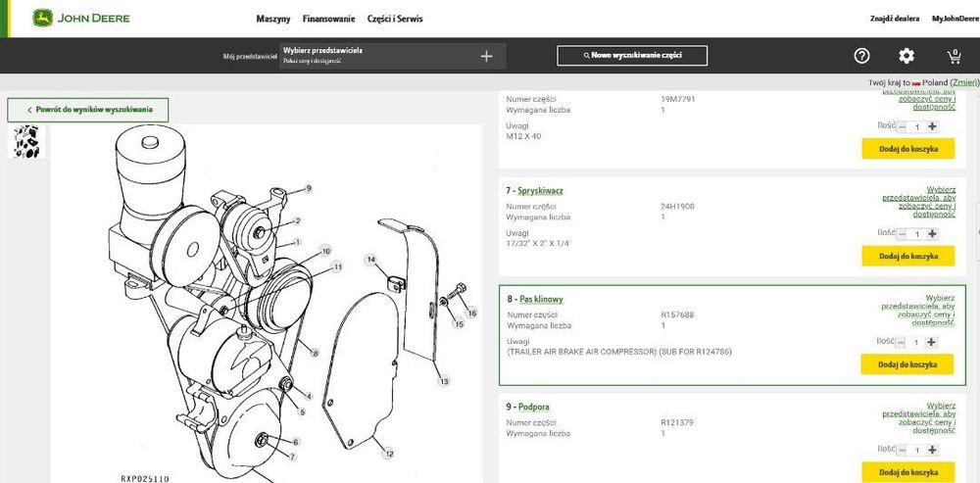Add part 19M7791 to cart

[x=908, y=149]
